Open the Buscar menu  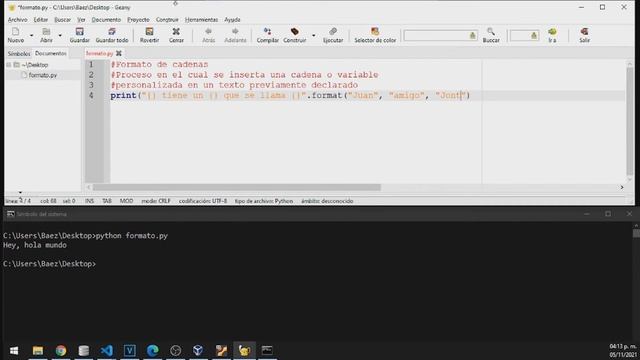pyautogui.click(x=62, y=20)
